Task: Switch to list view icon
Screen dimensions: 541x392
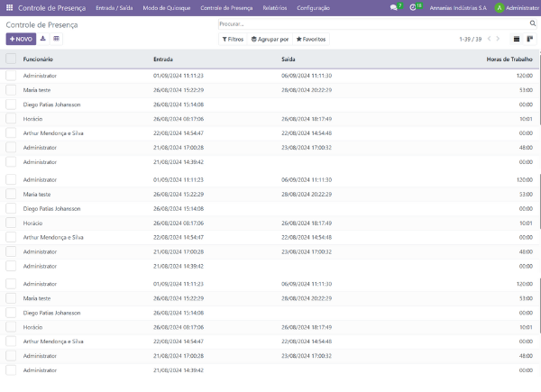Action: click(517, 39)
